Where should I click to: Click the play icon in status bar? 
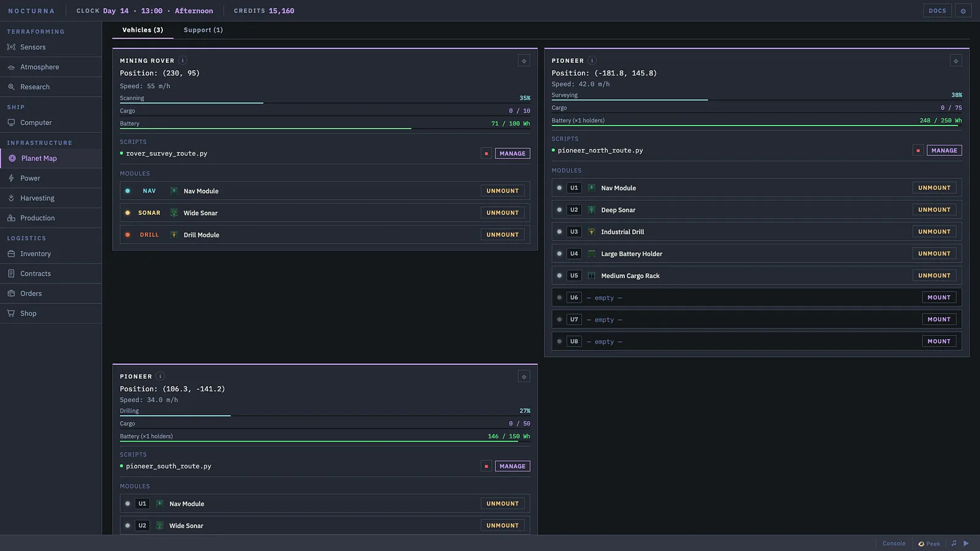click(967, 543)
